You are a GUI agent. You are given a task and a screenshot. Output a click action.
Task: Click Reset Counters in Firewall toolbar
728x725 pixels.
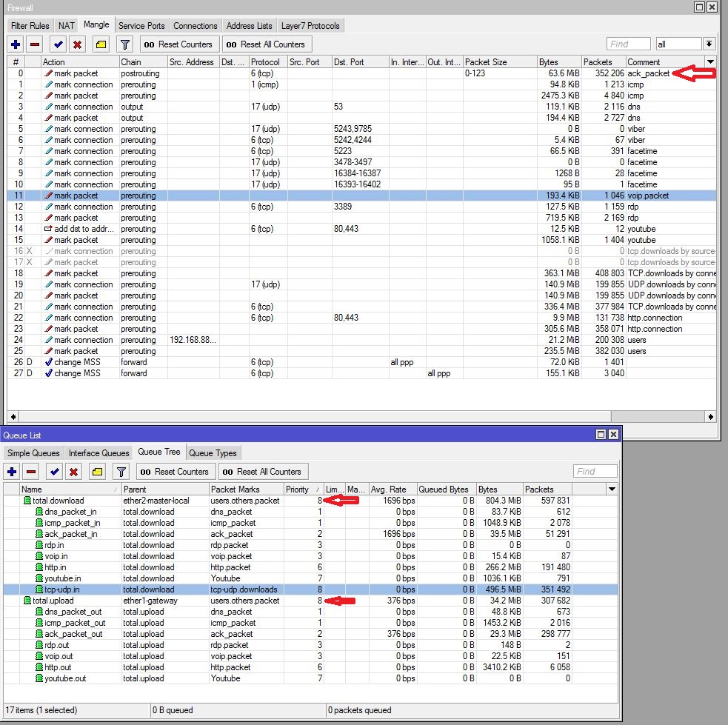pyautogui.click(x=178, y=44)
